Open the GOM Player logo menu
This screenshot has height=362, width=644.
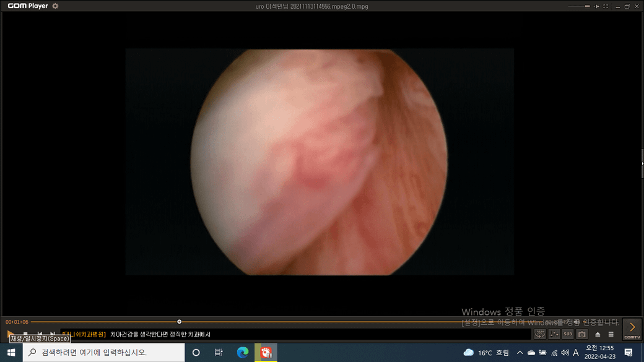pos(28,6)
